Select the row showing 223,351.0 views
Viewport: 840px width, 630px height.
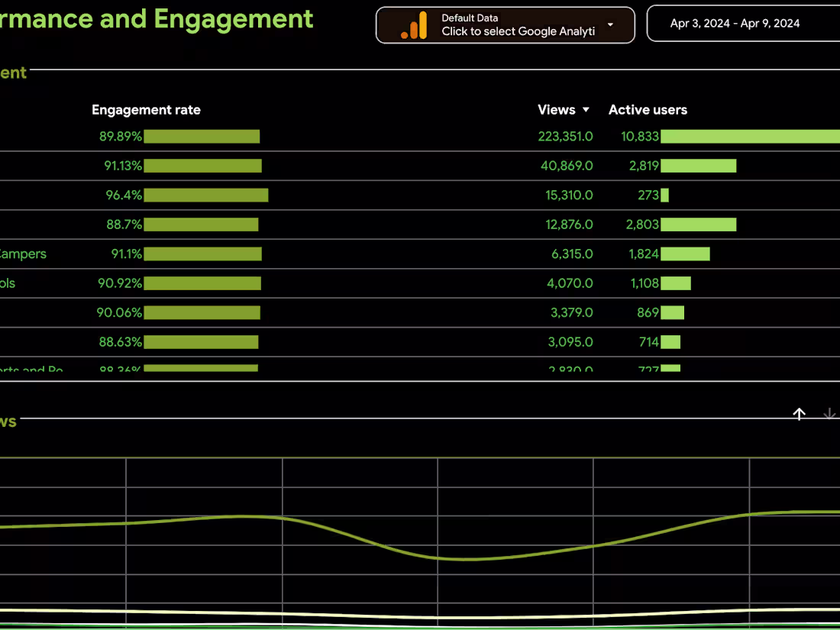click(x=566, y=136)
